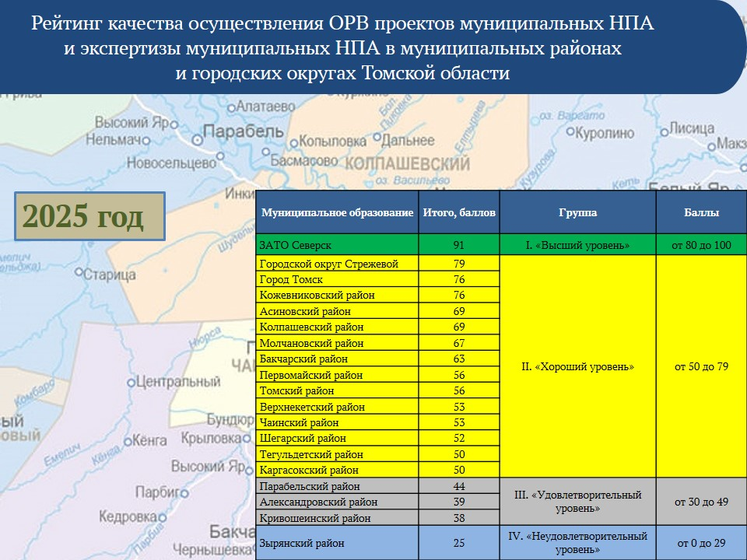Select the slide title banner text
The width and height of the screenshot is (747, 560).
pos(342,48)
